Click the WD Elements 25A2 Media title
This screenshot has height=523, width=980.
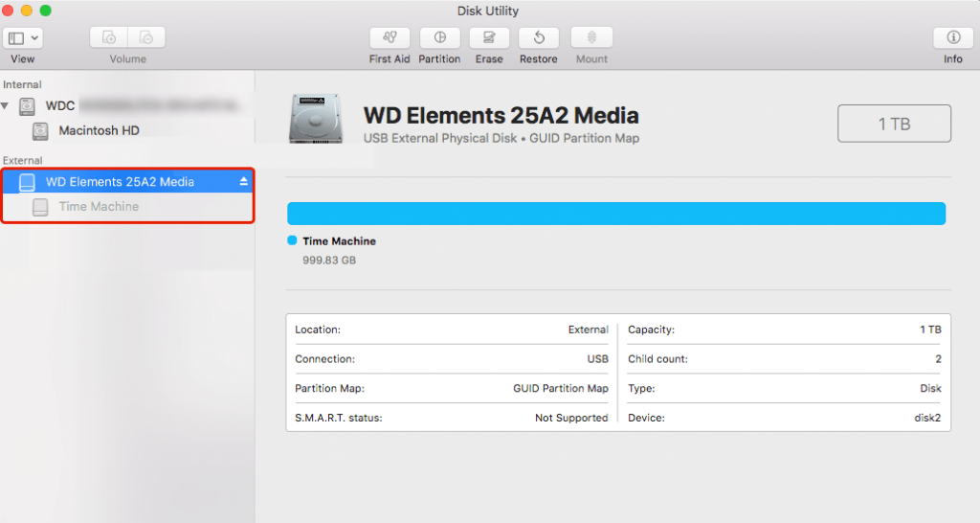(x=501, y=116)
